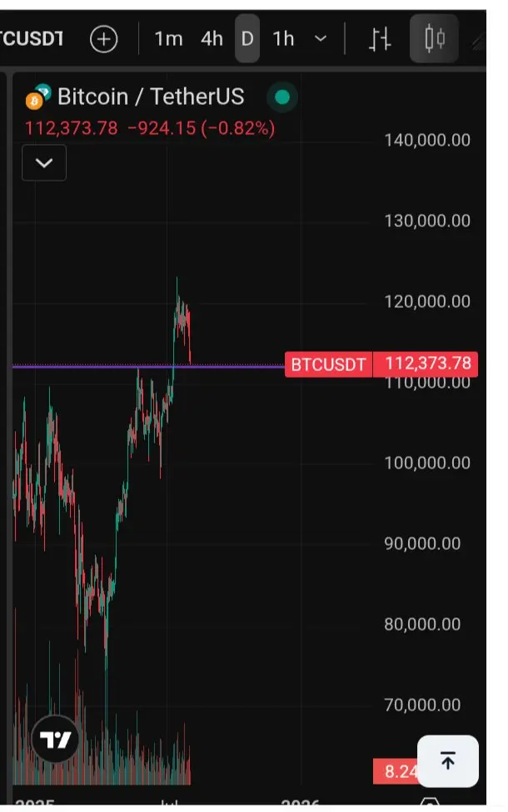Toggle the candlestick chart type icon
Image resolution: width=508 pixels, height=812 pixels.
point(435,39)
